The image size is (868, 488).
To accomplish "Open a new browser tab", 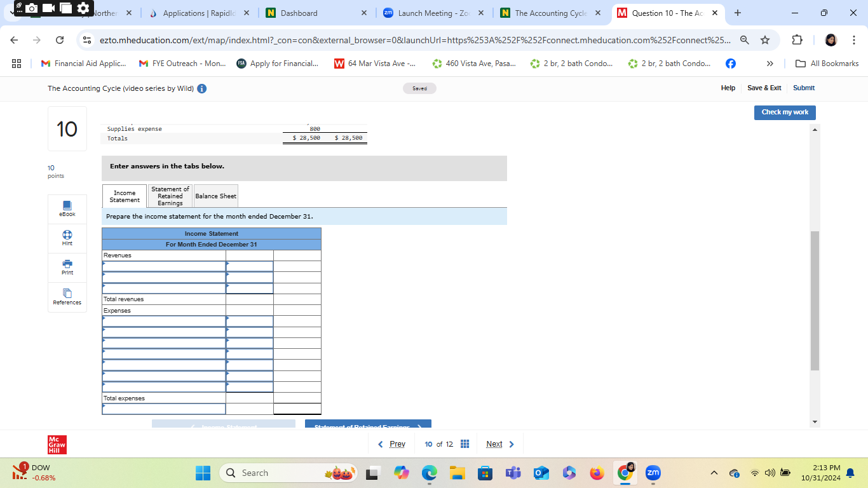I will pos(737,13).
